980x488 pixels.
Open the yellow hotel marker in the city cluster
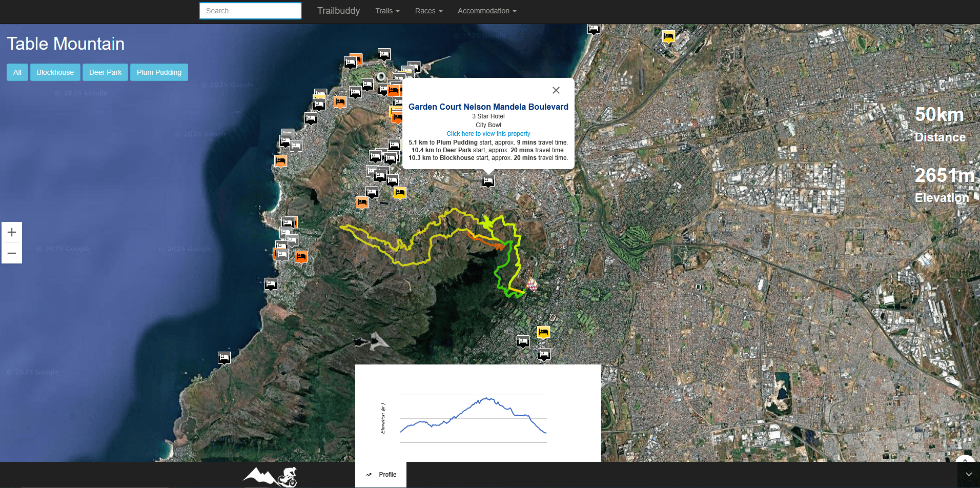coord(400,193)
